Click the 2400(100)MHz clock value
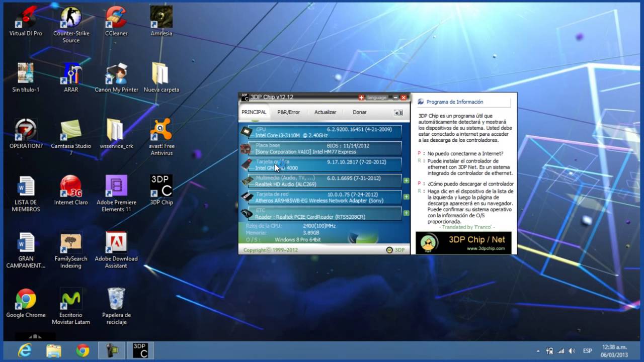The height and width of the screenshot is (362, 644). coord(319,226)
